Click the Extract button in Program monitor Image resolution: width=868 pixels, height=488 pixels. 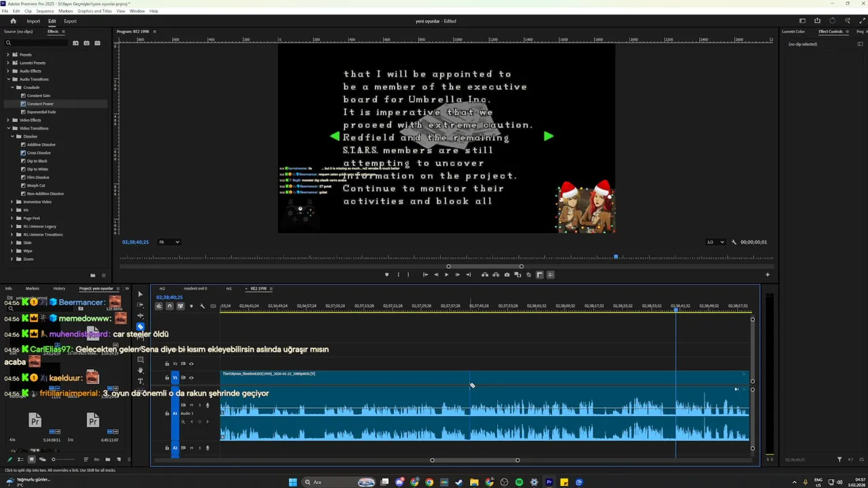point(496,274)
